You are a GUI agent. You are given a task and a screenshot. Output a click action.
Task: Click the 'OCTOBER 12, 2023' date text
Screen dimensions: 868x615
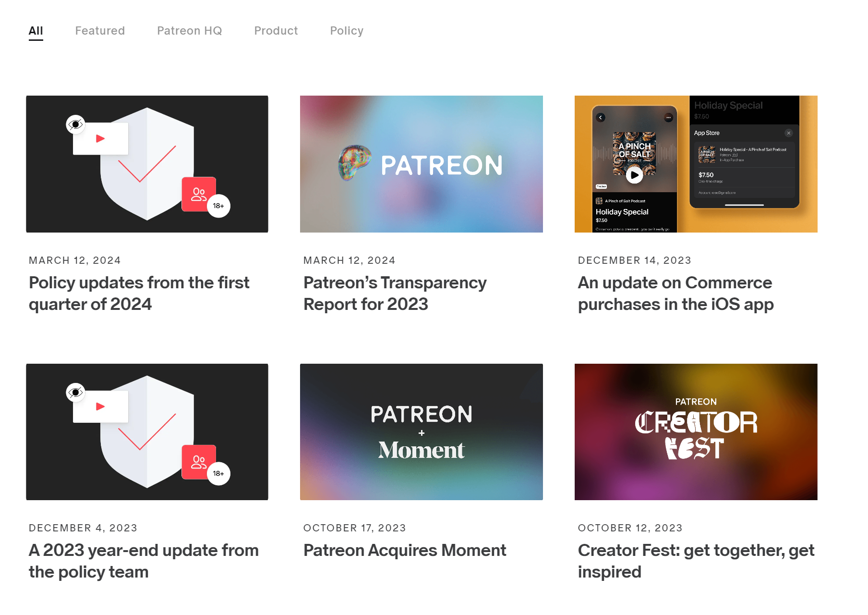click(x=630, y=528)
